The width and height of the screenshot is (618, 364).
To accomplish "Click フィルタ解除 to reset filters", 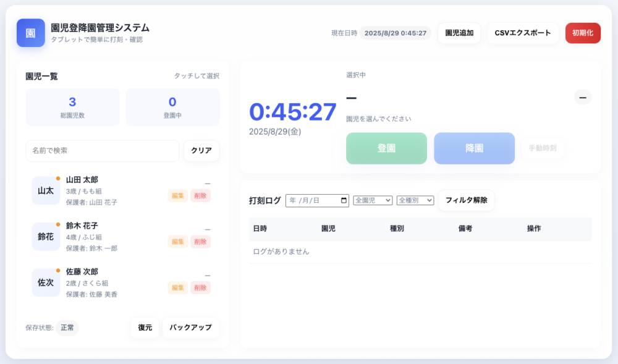I will pos(466,200).
